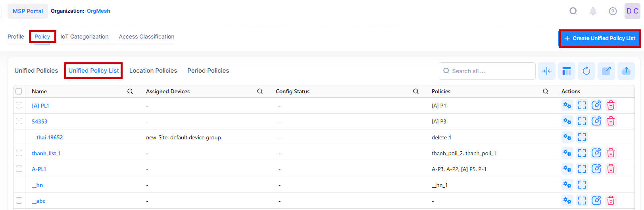The height and width of the screenshot is (210, 644).
Task: Expand fullscreen view for A-PL1 row
Action: (x=582, y=169)
